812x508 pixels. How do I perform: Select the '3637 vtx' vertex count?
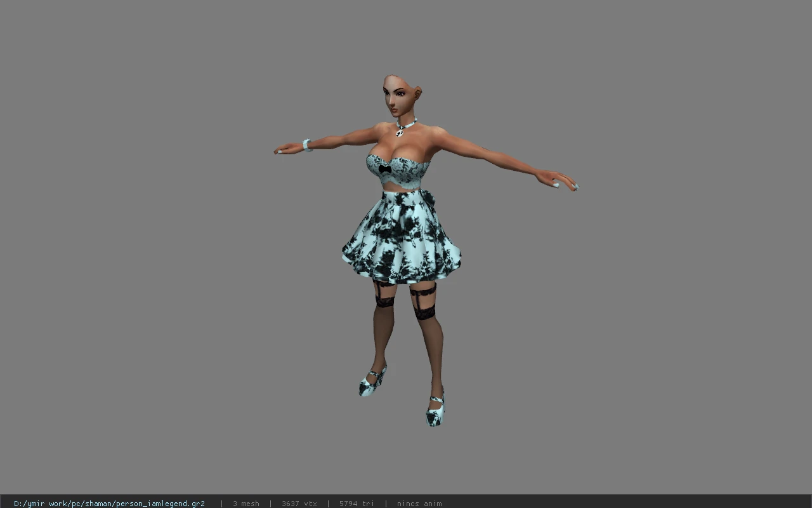[299, 504]
